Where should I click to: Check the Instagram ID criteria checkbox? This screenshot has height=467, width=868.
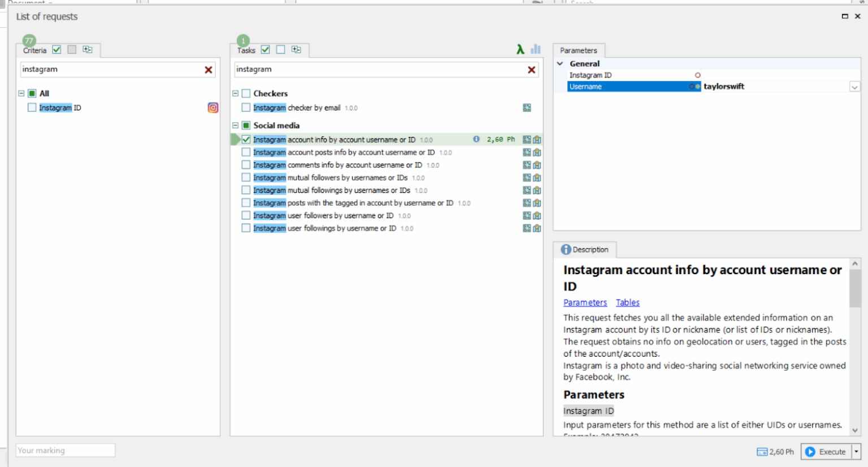(32, 108)
